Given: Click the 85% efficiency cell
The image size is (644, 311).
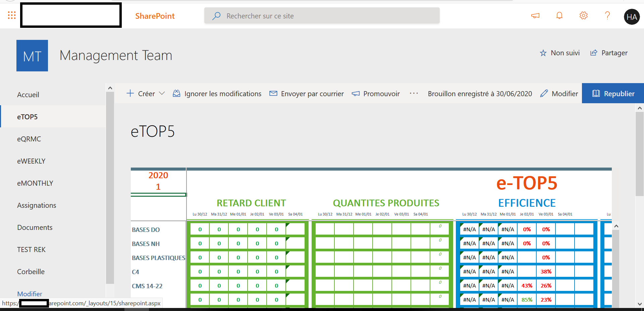Looking at the screenshot, I should (527, 300).
